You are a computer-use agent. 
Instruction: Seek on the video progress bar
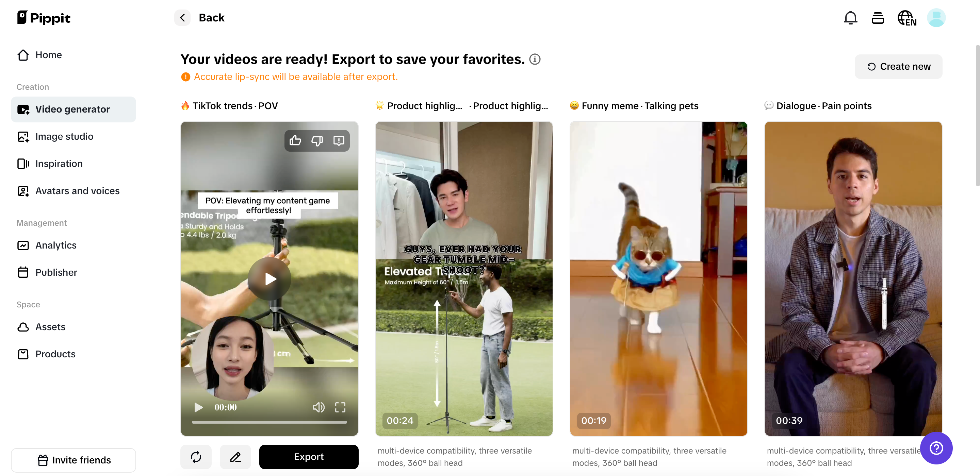[269, 422]
